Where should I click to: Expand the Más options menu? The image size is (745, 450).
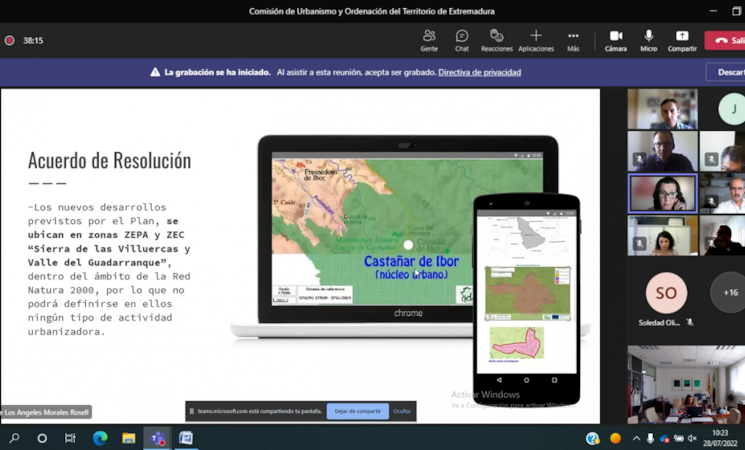pos(573,40)
